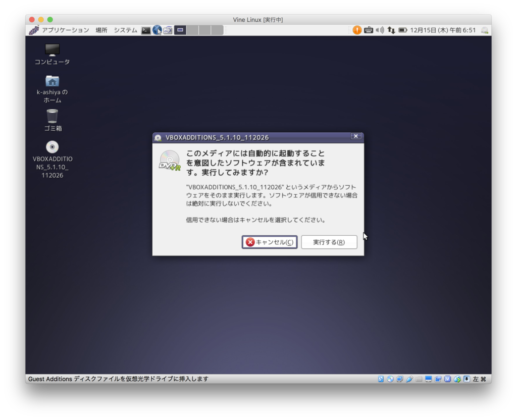
Task: Click the CPU virtualization status icon
Action: click(447, 379)
